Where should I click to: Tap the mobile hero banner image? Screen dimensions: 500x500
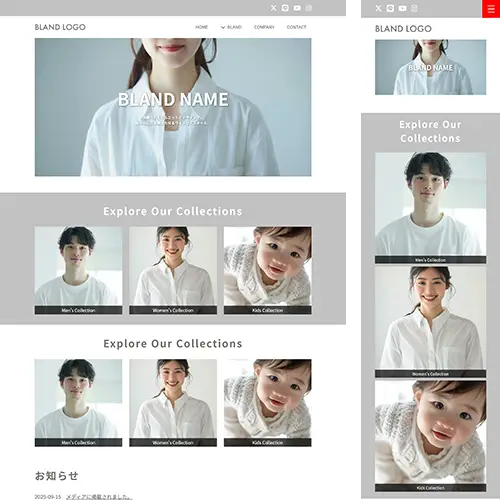pos(430,67)
